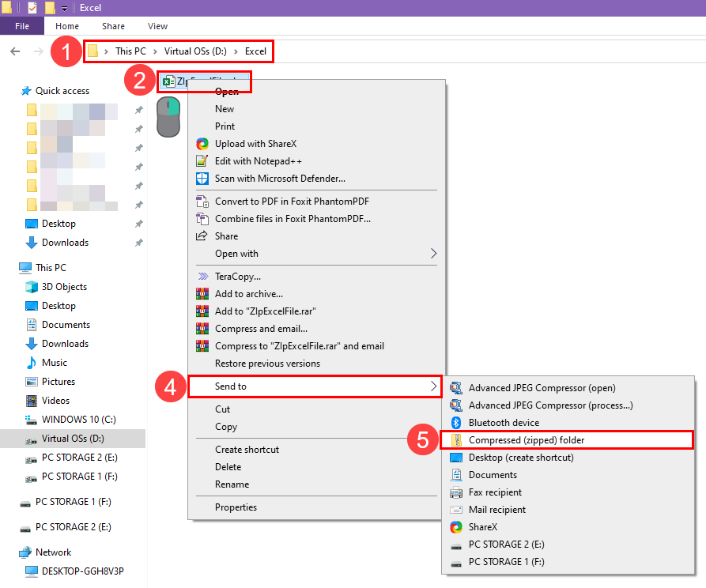Click the Notepad++ icon beside Edit entry

click(202, 161)
